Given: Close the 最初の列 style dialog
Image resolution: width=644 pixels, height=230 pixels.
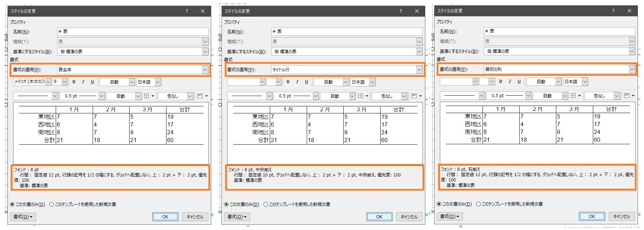Looking at the screenshot, I should click(x=629, y=11).
